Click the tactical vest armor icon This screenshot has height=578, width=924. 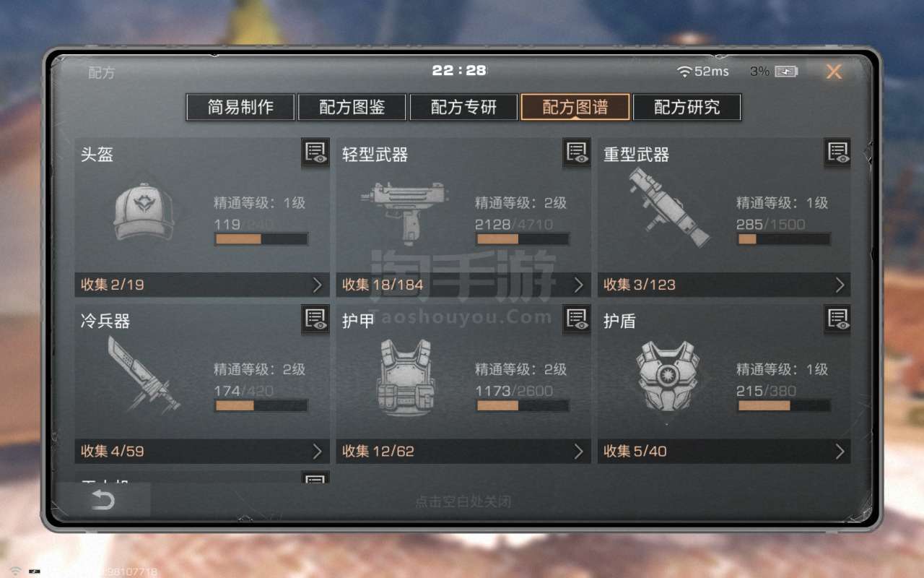tap(405, 377)
